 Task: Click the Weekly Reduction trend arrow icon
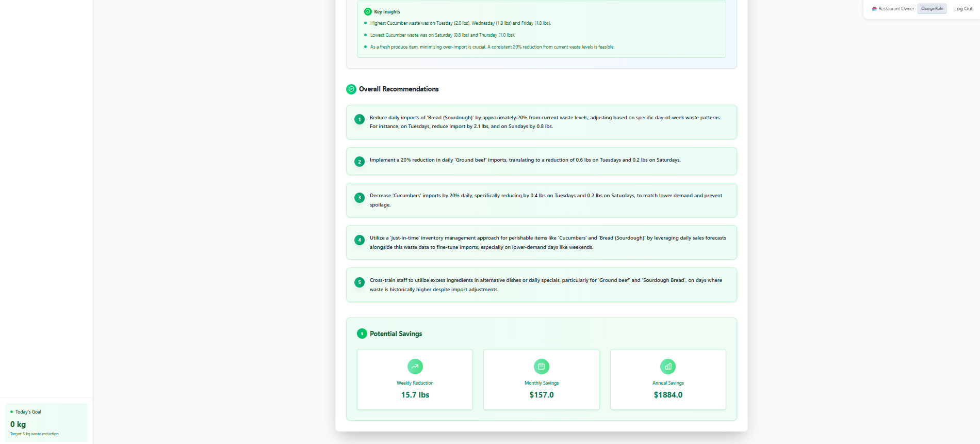[415, 367]
